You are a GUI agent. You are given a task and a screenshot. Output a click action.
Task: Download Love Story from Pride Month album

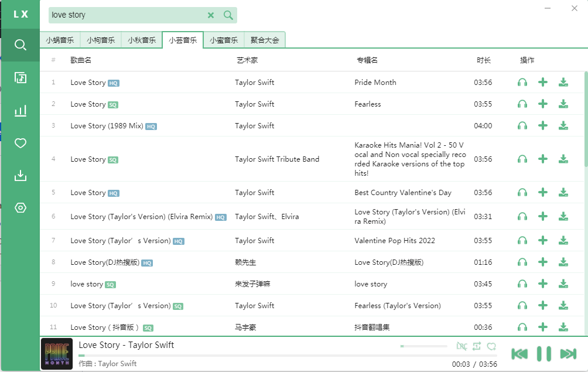pos(563,83)
